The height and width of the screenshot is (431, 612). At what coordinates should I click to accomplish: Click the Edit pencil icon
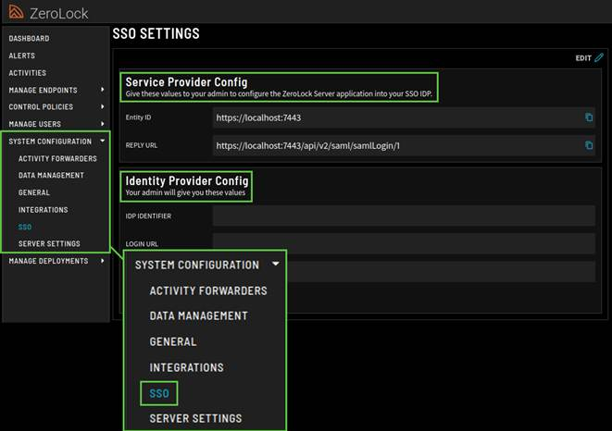pos(599,58)
